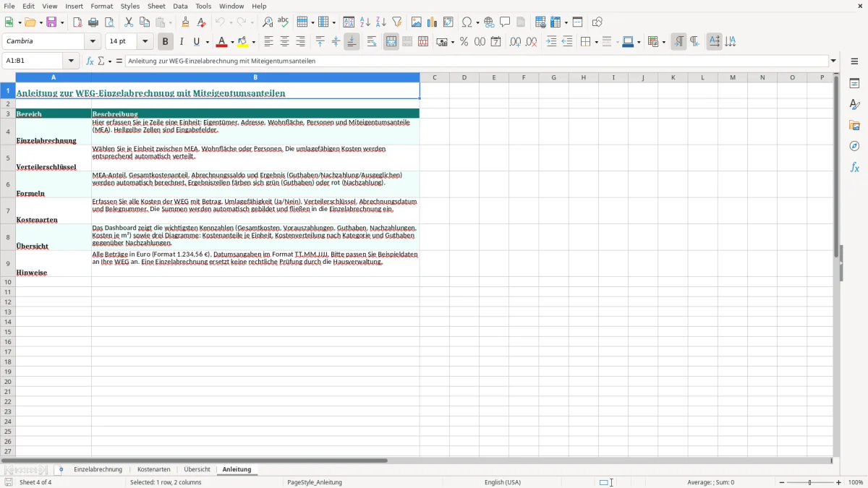Insert a comment
This screenshot has width=868, height=488.
pyautogui.click(x=505, y=22)
